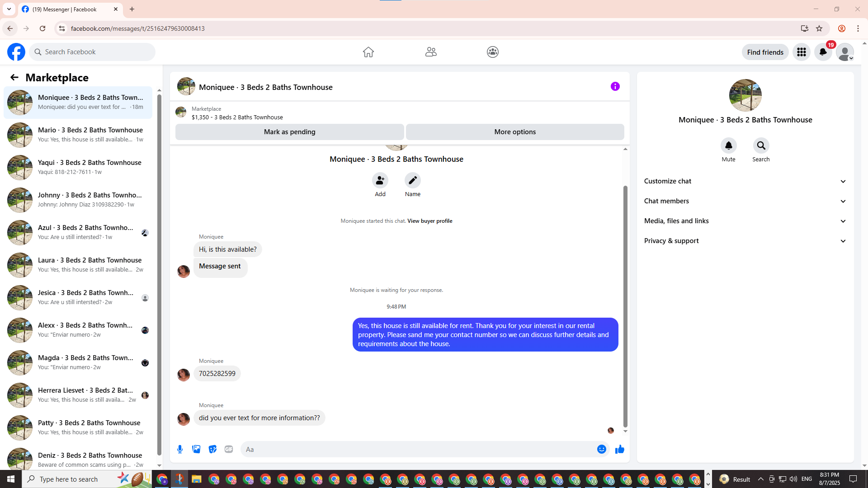Screen dimensions: 868x488
Task: Open Yaqui's townhouse conversation
Action: pos(78,167)
